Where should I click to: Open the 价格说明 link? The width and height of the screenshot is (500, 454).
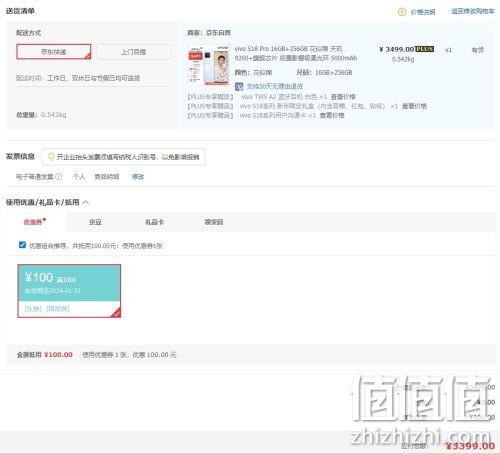(422, 12)
